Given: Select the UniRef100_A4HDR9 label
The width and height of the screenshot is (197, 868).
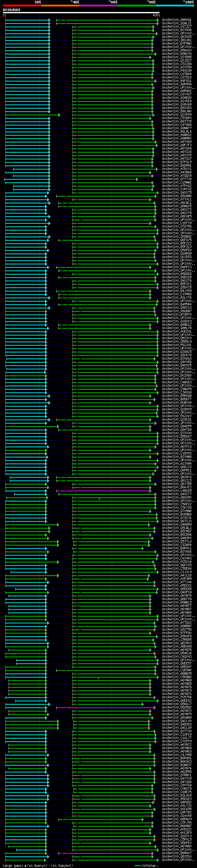Looking at the screenshot, I should pyautogui.click(x=177, y=525).
